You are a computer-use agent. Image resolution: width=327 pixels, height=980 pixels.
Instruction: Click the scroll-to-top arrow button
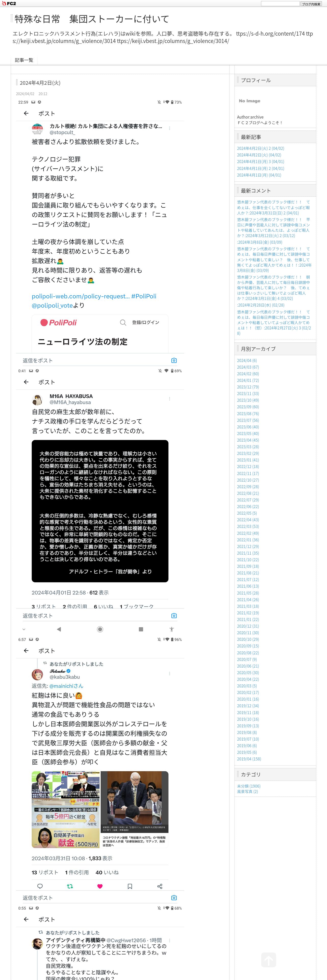pos(268,960)
